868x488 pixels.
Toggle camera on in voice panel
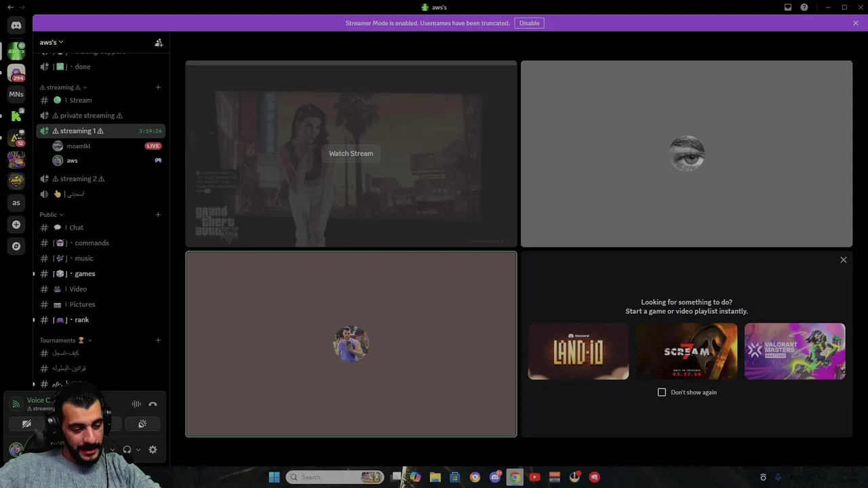26,424
